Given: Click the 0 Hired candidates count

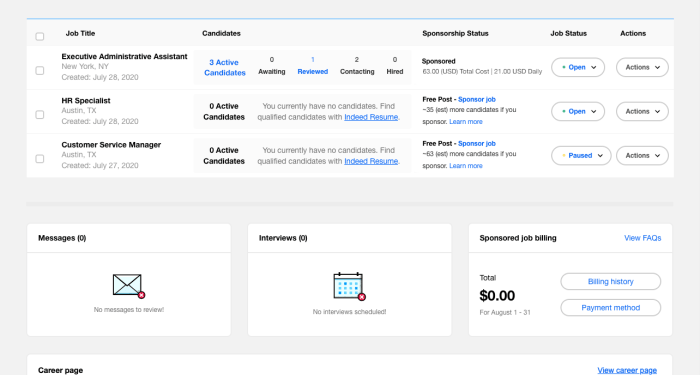Looking at the screenshot, I should tap(395, 66).
